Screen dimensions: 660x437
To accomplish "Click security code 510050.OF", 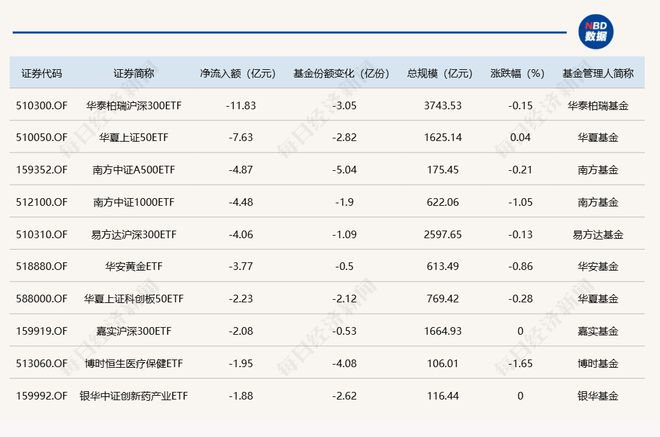I will point(42,137).
